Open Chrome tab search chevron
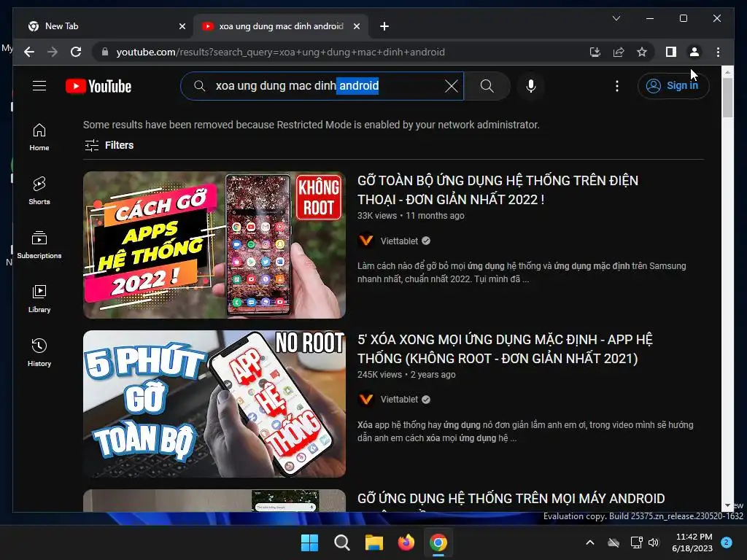Viewport: 747px width, 560px height. coord(616,18)
